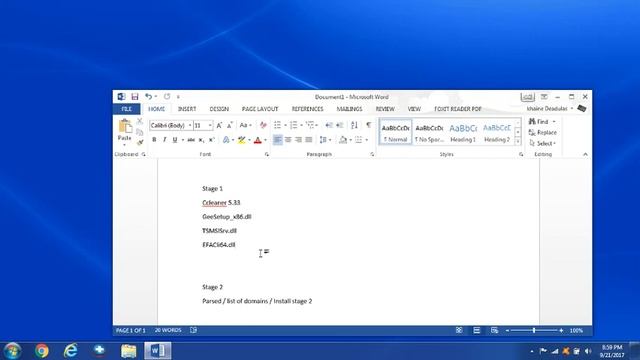Screen dimensions: 640x360
Task: Switch to Web Layout view
Action: [494, 330]
